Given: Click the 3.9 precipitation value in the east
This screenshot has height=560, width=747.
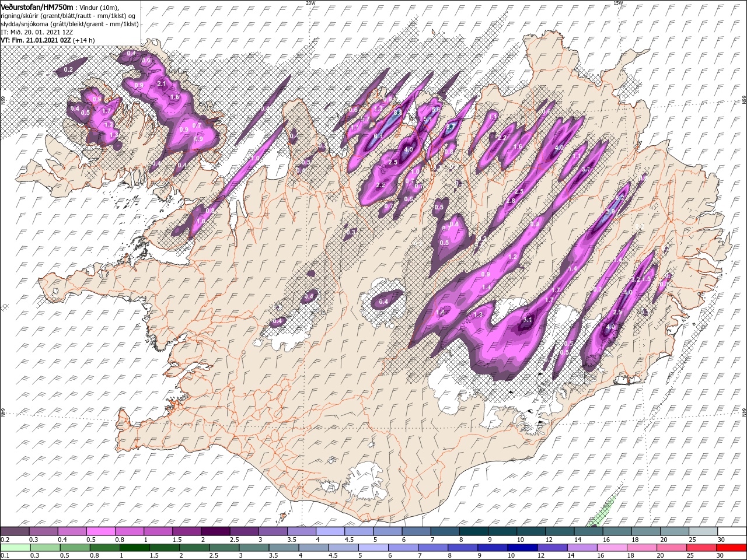Looking at the screenshot, I should click(x=611, y=211).
